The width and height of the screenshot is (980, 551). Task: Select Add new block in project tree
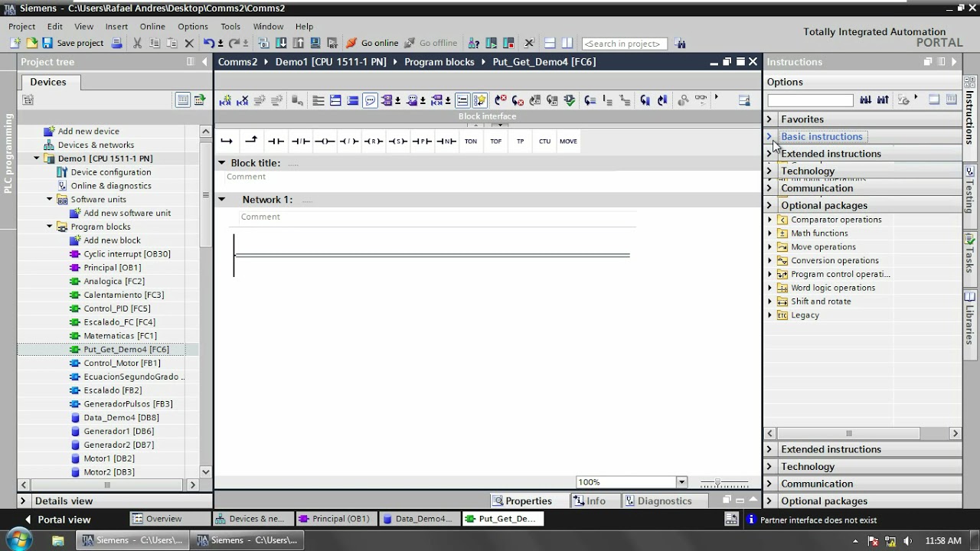pos(112,240)
